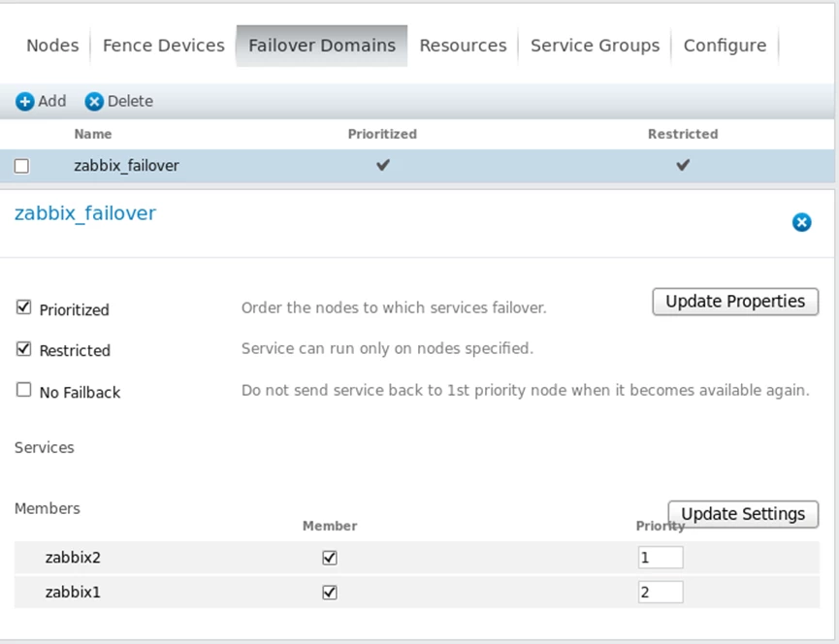Select zabbix_failover name in the table
This screenshot has width=839, height=644.
pos(126,166)
